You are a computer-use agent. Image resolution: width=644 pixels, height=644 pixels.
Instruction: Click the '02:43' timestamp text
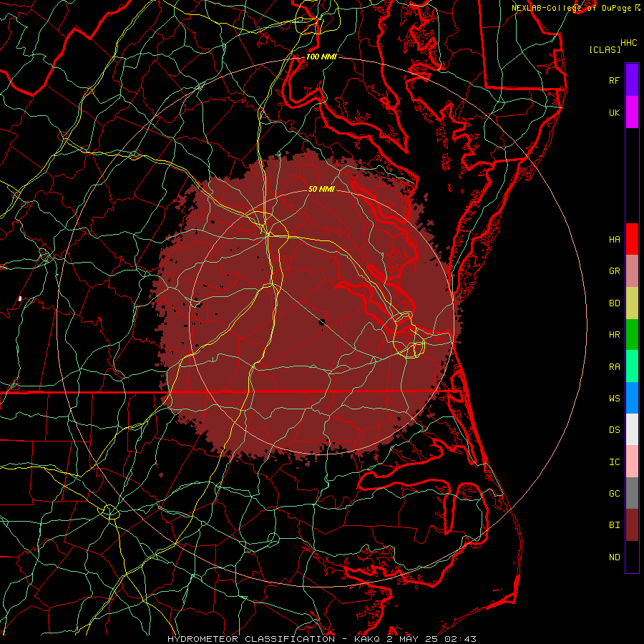pyautogui.click(x=462, y=639)
